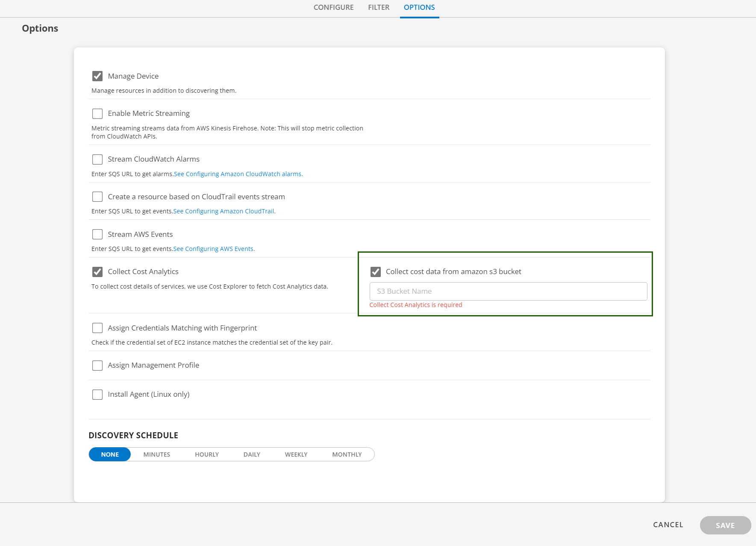Select the OPTIONS tab

pyautogui.click(x=419, y=7)
